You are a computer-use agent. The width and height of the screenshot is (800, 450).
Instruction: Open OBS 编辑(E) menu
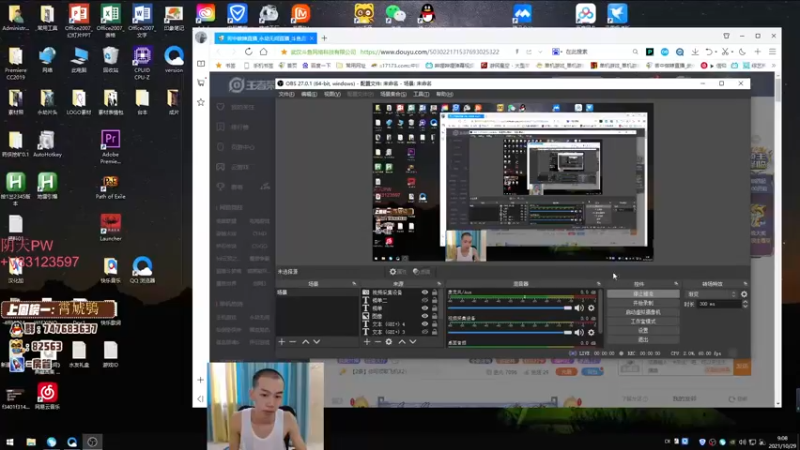(309, 94)
